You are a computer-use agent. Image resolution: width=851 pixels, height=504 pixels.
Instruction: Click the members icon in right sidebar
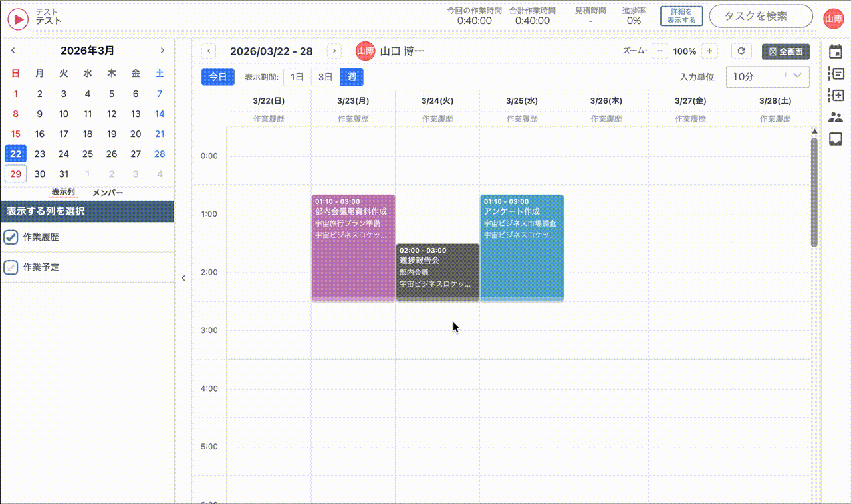coord(836,116)
